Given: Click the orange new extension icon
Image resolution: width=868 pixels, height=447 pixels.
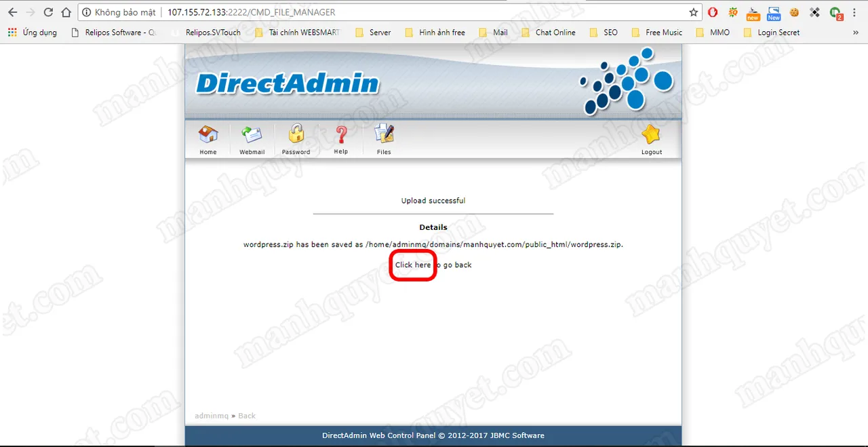Looking at the screenshot, I should pos(753,13).
